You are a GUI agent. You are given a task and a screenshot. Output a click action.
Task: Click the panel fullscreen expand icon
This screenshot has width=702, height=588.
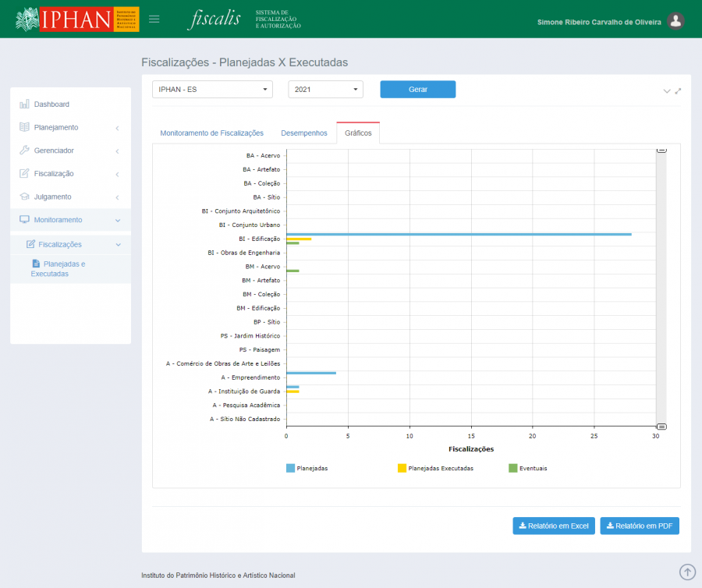point(679,91)
